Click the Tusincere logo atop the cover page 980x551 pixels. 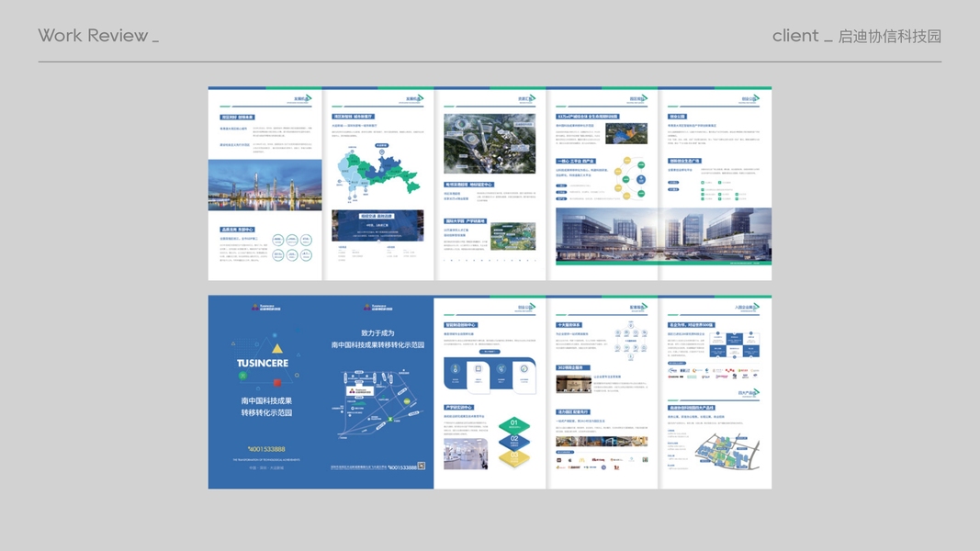(265, 308)
